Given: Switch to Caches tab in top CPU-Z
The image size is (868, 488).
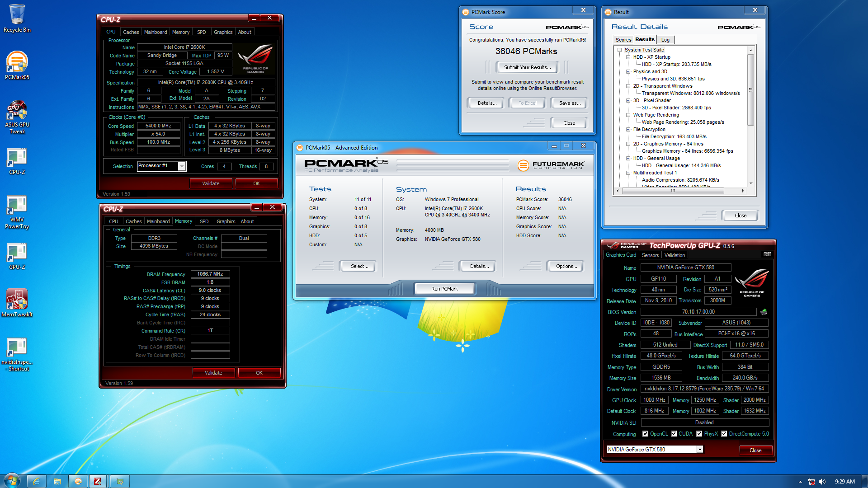Looking at the screenshot, I should tap(131, 32).
